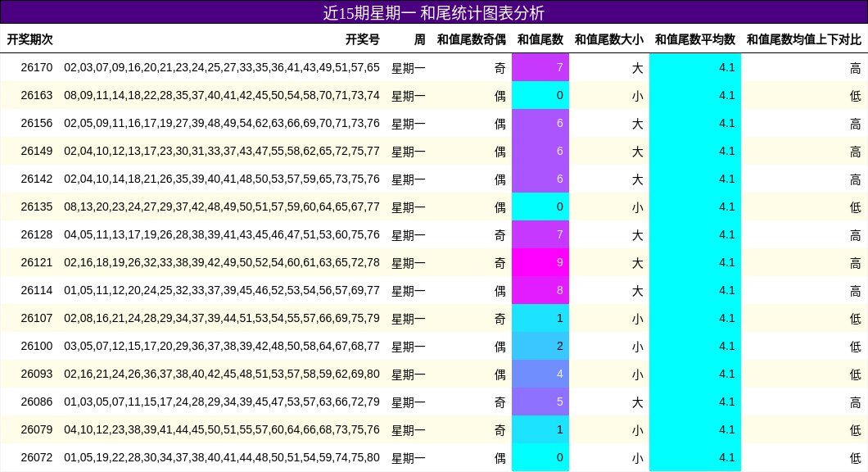Click average 4.1 in row 26072
The height and width of the screenshot is (472, 868).
[x=695, y=457]
